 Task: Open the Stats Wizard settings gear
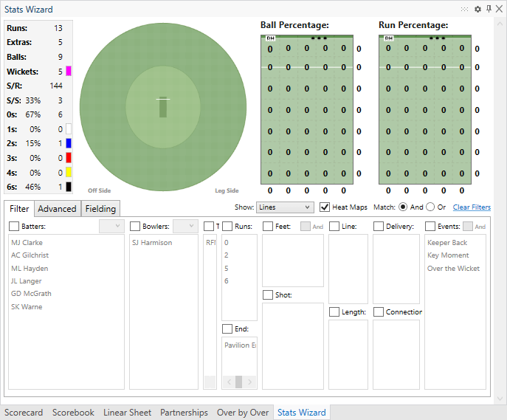[477, 9]
